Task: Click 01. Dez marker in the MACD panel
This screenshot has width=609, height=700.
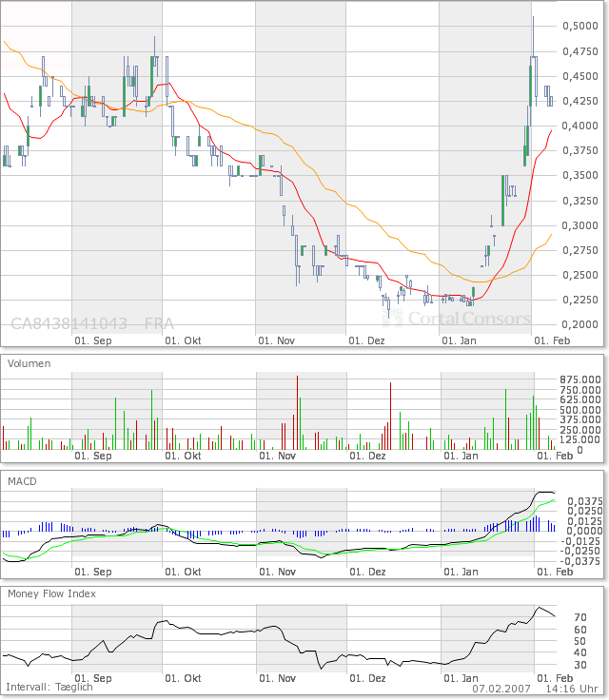Action: point(367,573)
